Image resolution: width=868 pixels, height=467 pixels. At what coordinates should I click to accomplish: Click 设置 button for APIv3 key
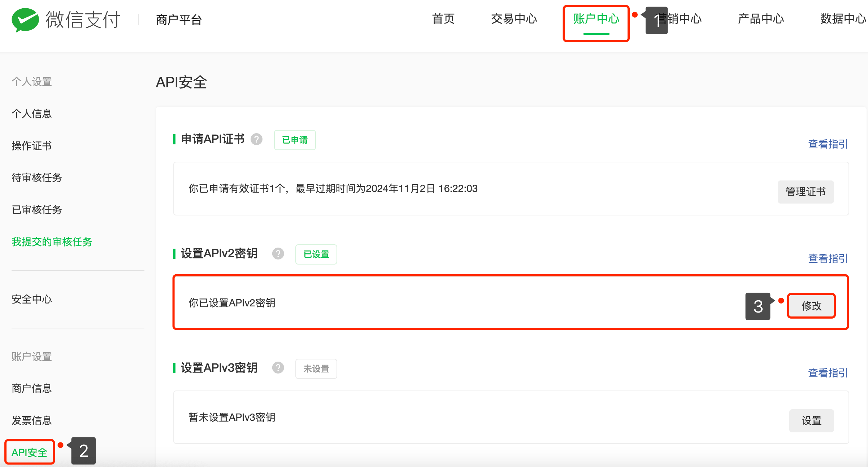click(x=811, y=420)
